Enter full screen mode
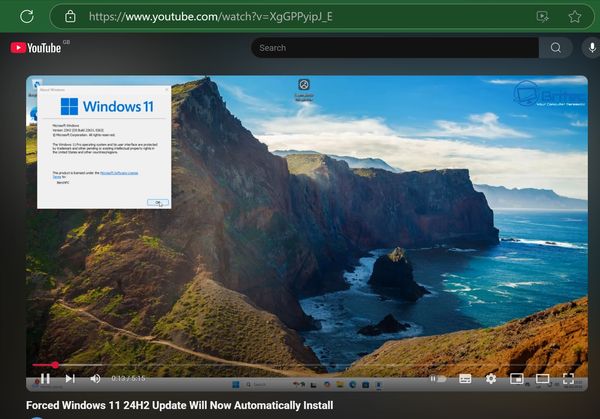Image resolution: width=600 pixels, height=419 pixels. tap(568, 378)
